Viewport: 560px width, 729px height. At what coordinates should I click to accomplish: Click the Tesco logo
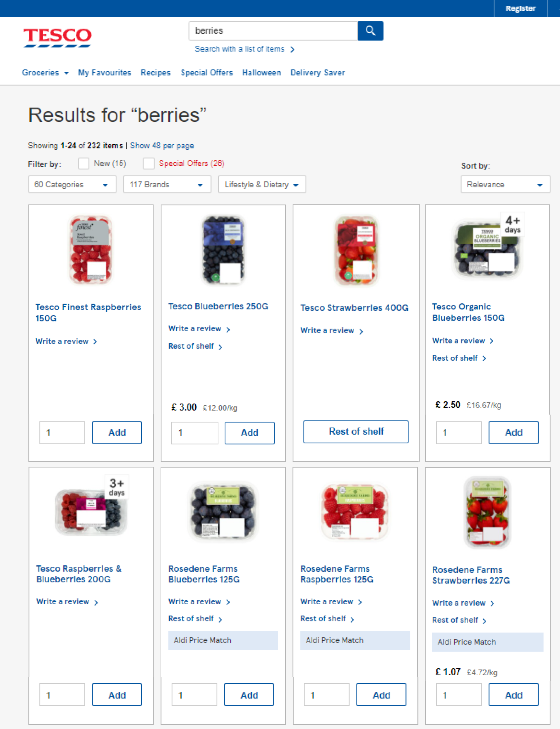57,37
